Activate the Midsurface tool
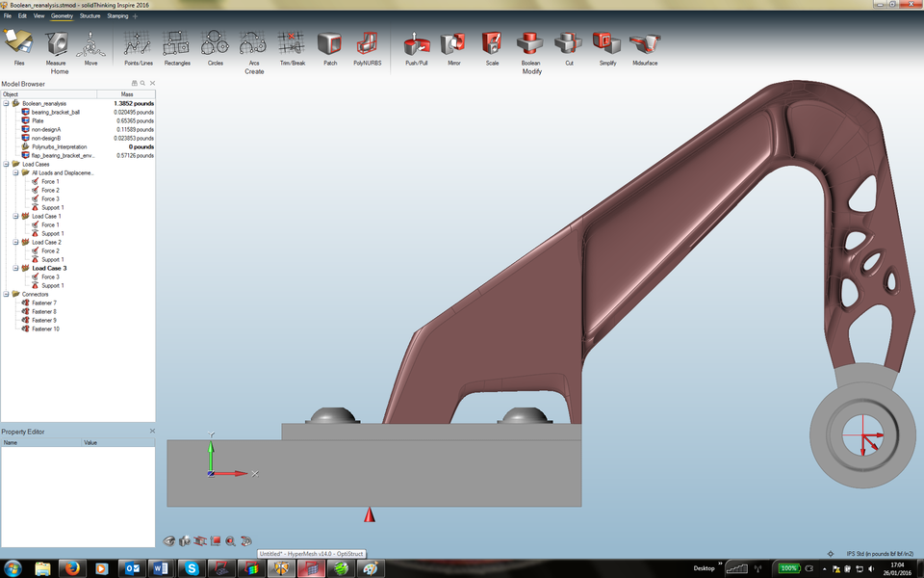 (x=645, y=43)
